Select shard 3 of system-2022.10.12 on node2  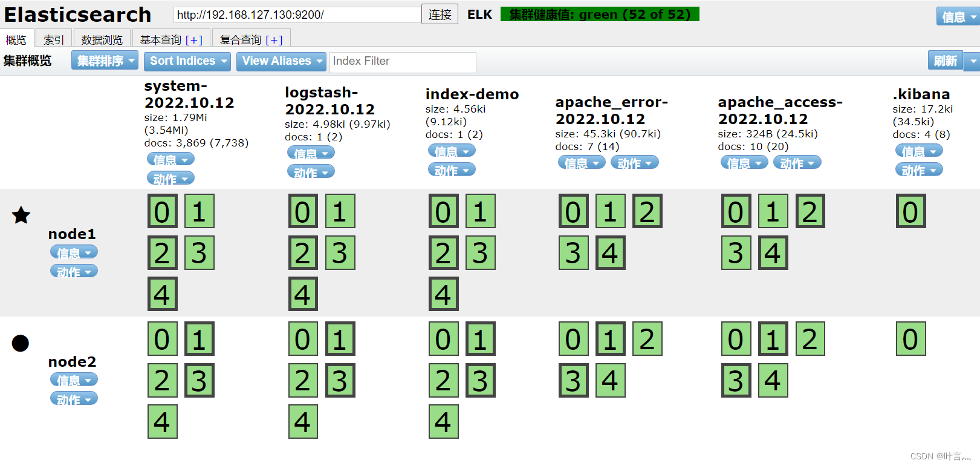pos(200,380)
